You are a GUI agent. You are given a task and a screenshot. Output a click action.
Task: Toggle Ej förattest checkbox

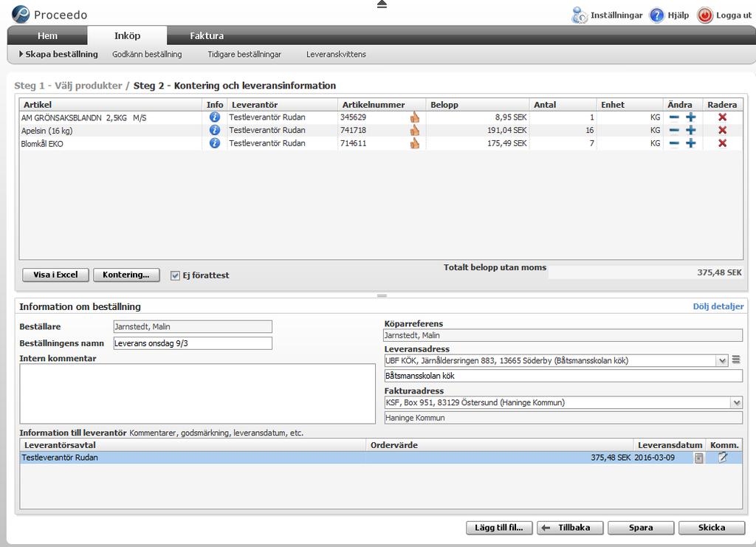(175, 275)
